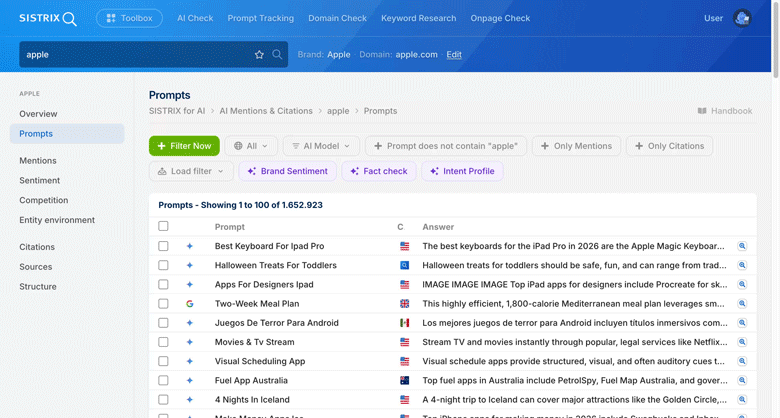Screen dimensions: 780x418
Task: Click the Mexico flag on Juegos De Terror row
Action: tap(404, 323)
